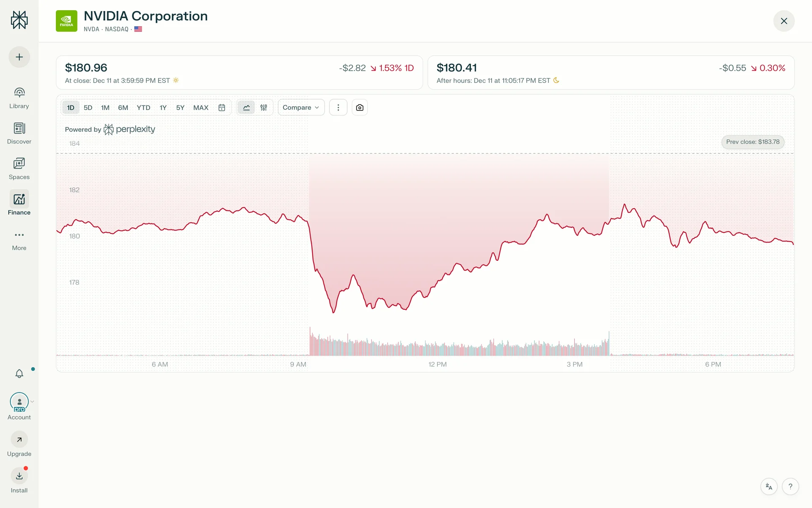Start a new thread with plus button
Screen dimensions: 812x508
19,57
